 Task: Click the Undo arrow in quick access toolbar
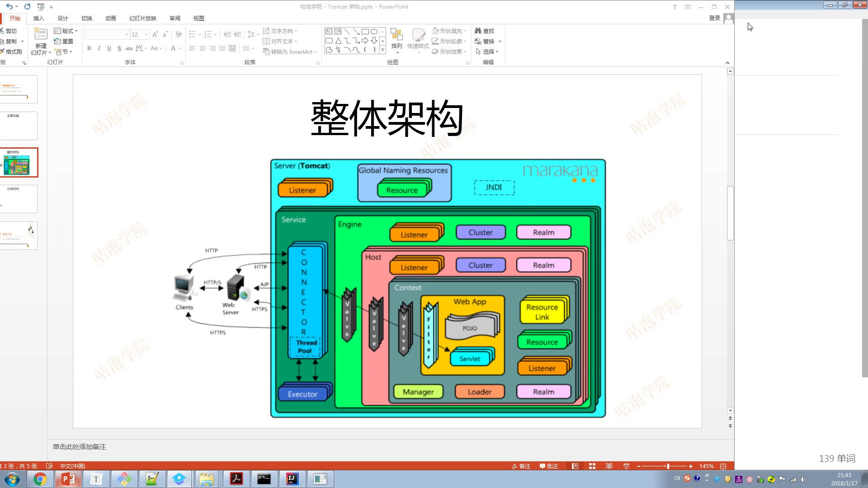tap(9, 6)
